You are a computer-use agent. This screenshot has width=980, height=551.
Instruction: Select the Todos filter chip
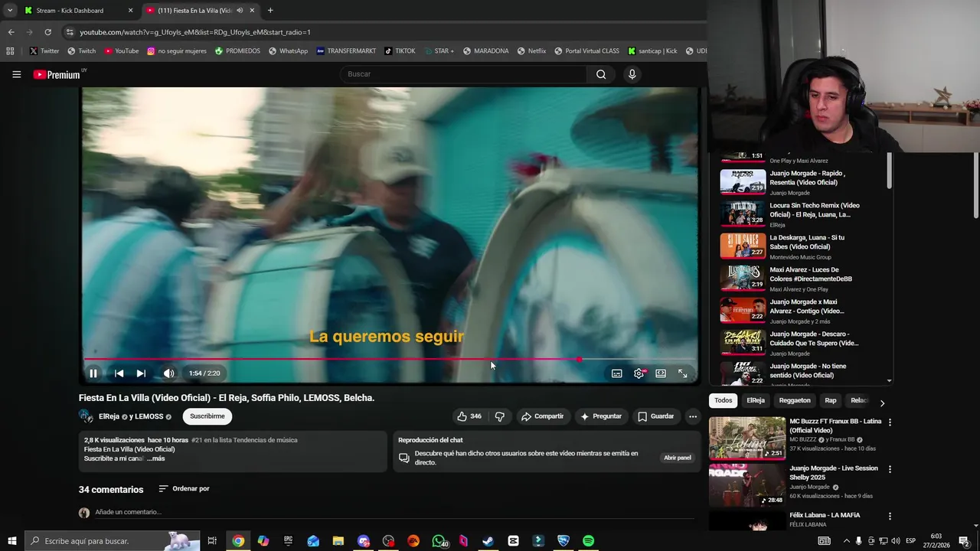point(724,400)
